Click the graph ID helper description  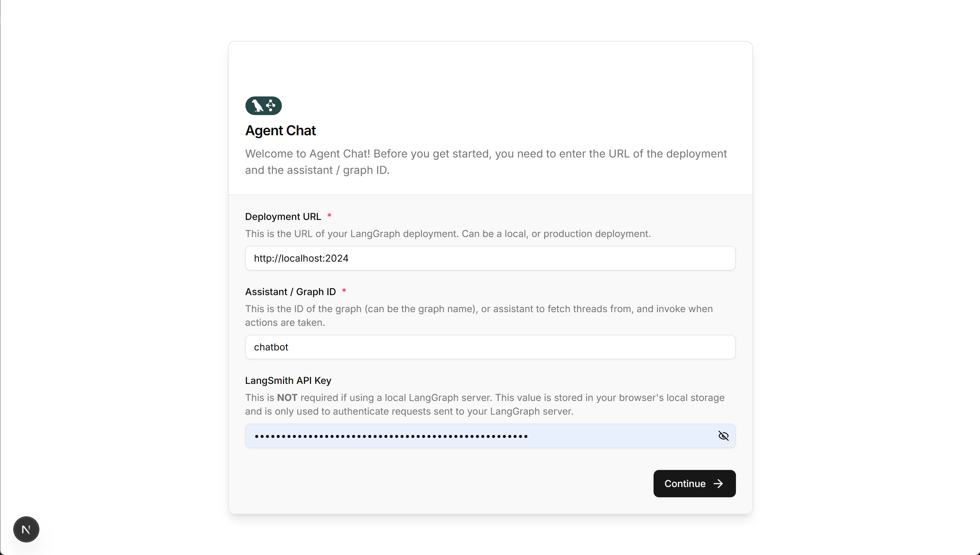479,316
